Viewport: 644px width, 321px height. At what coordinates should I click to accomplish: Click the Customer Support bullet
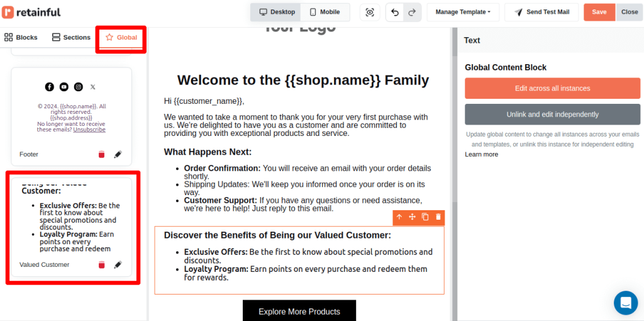point(303,205)
